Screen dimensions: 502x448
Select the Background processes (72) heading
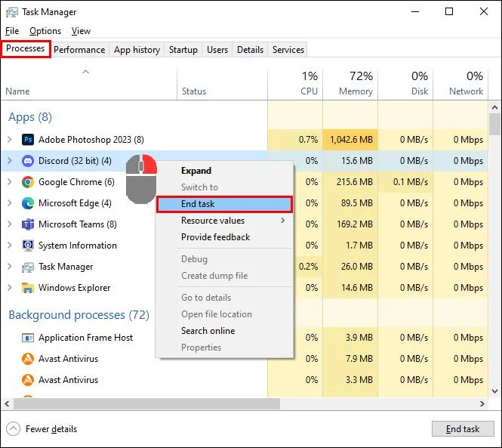(79, 315)
